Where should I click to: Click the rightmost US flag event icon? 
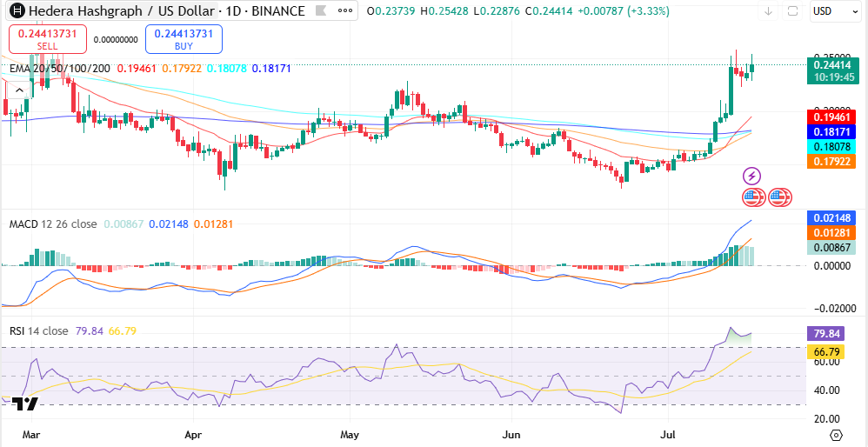(x=781, y=197)
